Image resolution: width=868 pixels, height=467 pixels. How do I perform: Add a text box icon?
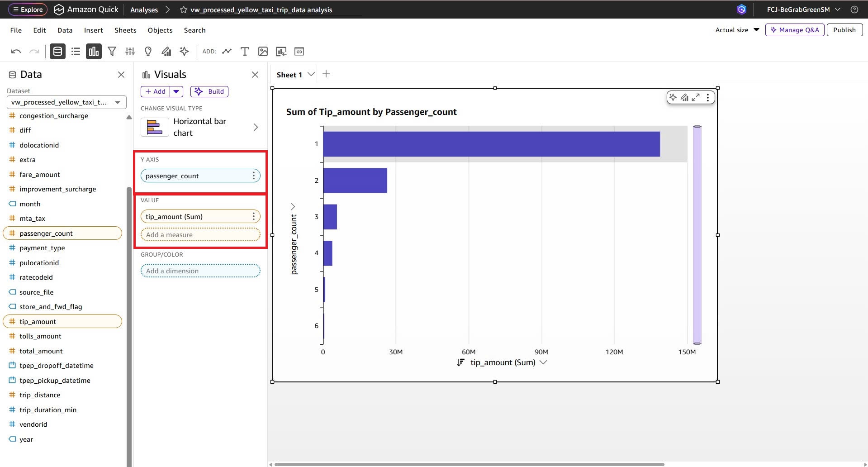tap(245, 52)
